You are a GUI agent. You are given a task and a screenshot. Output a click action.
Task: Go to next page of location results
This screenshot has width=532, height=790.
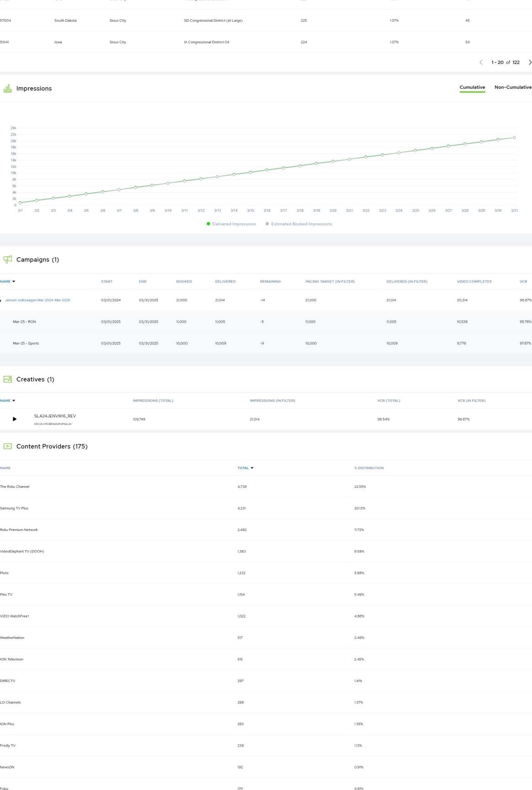click(x=530, y=62)
